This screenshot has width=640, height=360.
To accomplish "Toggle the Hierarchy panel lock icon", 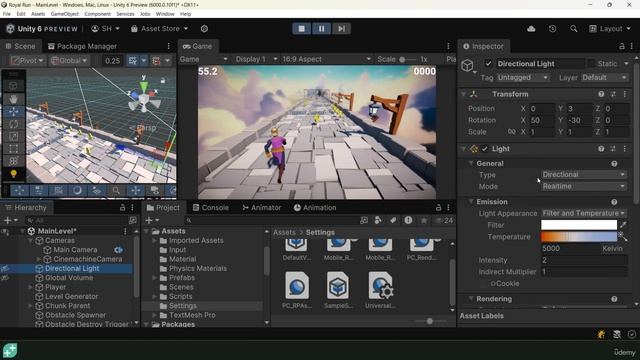I will coord(122,207).
